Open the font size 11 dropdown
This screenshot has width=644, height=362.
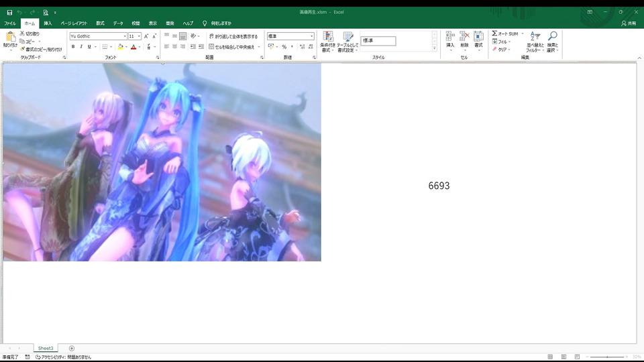(x=140, y=36)
